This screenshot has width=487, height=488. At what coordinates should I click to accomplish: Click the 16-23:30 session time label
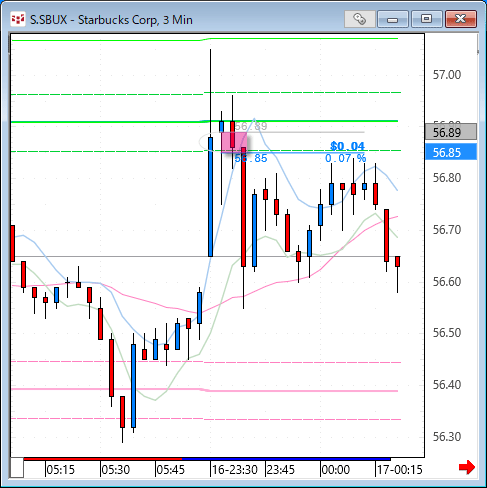click(235, 470)
